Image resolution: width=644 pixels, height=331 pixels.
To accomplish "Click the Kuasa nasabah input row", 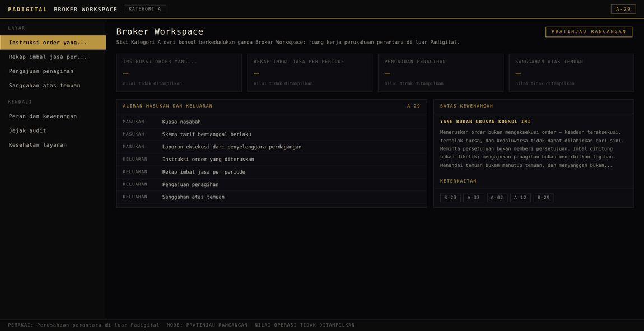I will 272,122.
